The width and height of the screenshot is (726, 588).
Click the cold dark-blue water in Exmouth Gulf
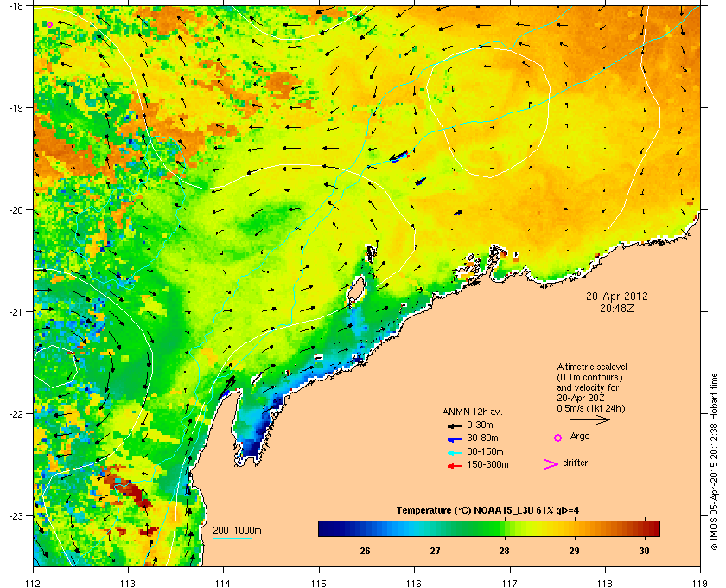tap(252, 447)
